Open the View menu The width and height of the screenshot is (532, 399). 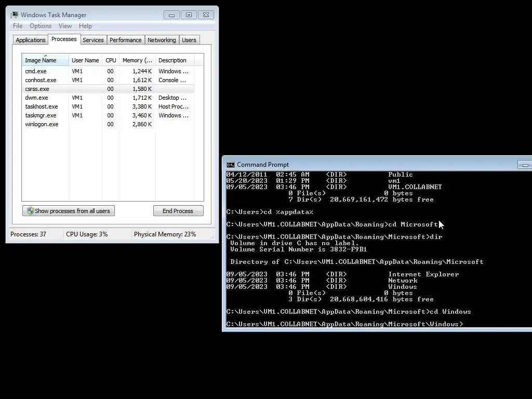click(x=65, y=26)
